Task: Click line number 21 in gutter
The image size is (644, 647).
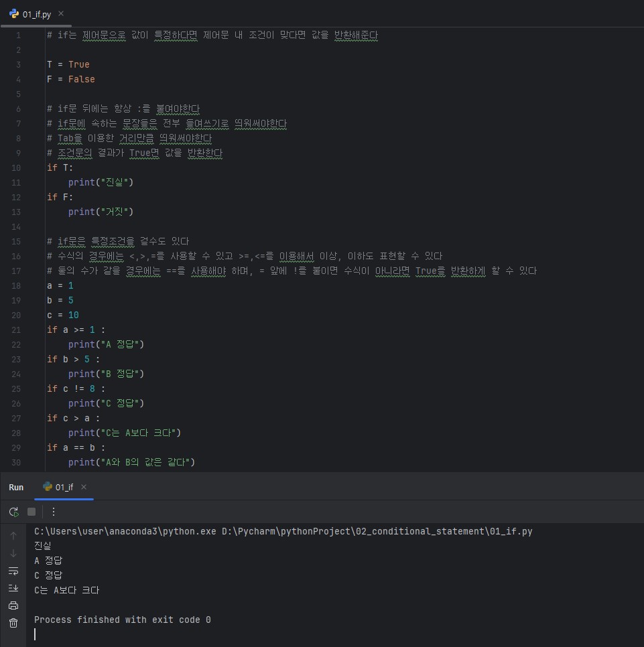Action: click(15, 330)
